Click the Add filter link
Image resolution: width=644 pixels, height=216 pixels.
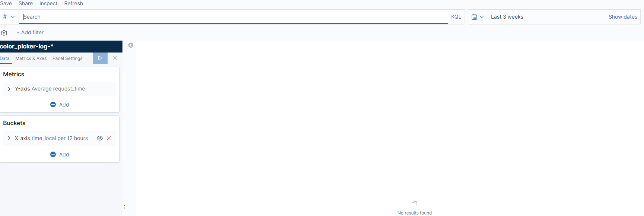click(30, 32)
